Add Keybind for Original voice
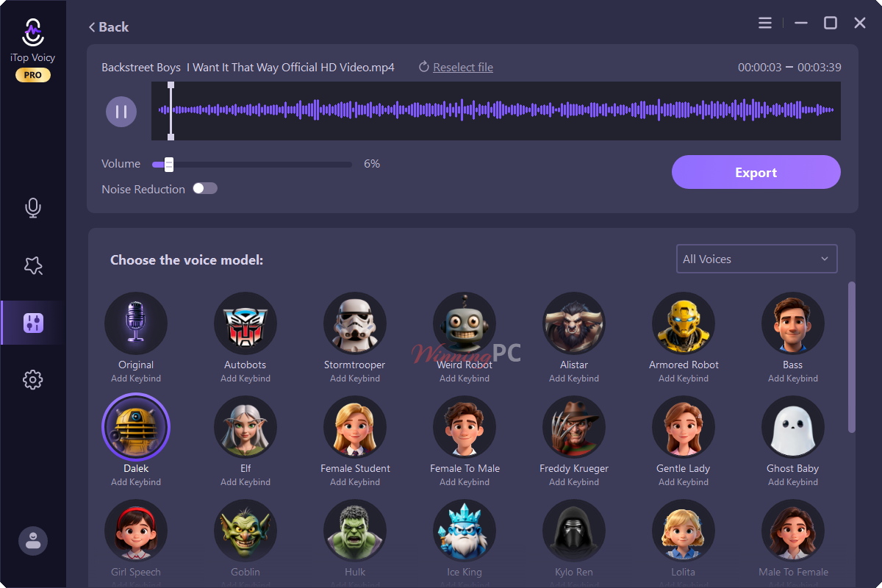The height and width of the screenshot is (588, 882). click(x=136, y=379)
